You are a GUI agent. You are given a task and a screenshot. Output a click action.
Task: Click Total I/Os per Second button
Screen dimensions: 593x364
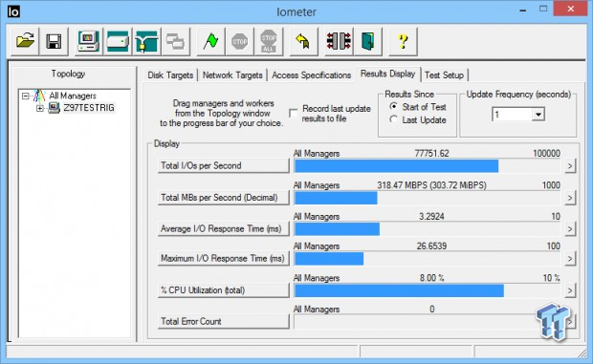[223, 166]
